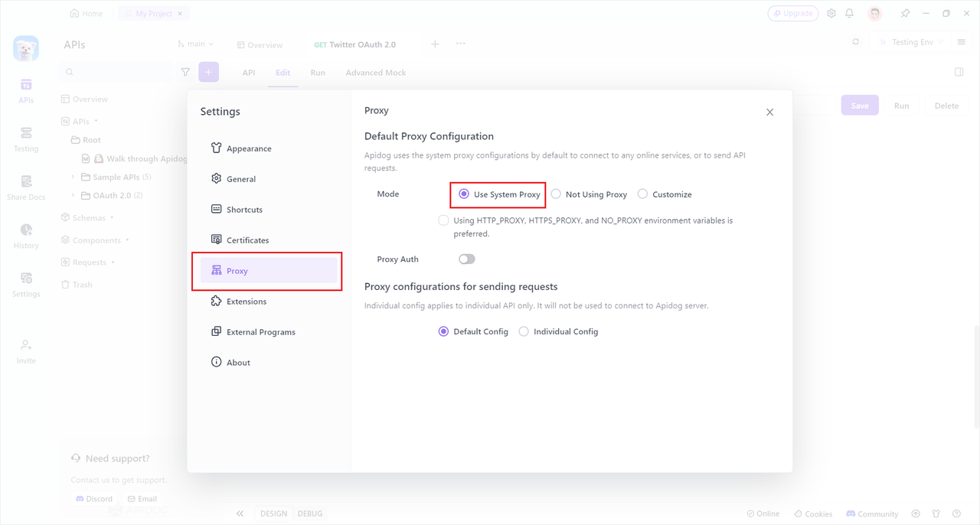Close the Settings dialog
The image size is (980, 525).
pos(769,112)
